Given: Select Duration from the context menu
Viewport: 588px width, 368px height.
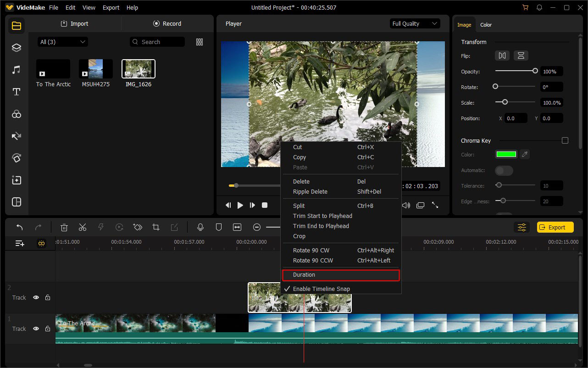Looking at the screenshot, I should pos(303,274).
